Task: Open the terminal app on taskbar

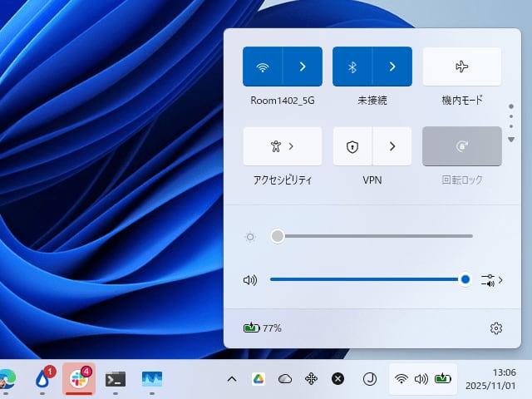Action: pyautogui.click(x=116, y=379)
